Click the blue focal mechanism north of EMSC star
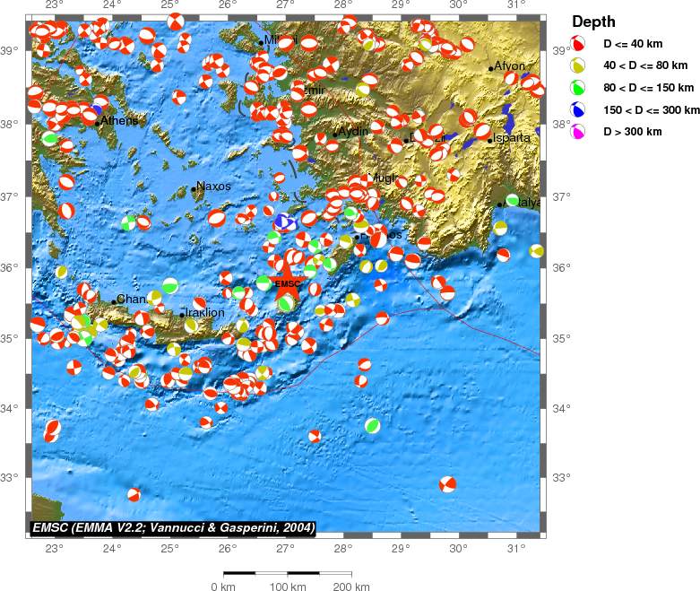 click(284, 222)
